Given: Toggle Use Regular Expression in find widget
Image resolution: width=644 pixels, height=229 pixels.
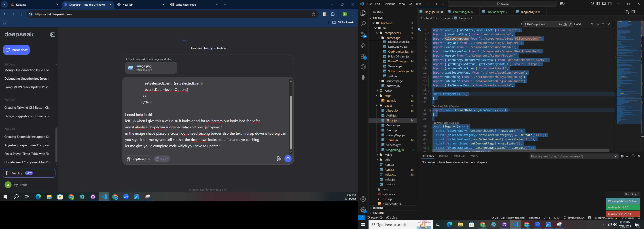Looking at the screenshot, I should click(x=570, y=24).
